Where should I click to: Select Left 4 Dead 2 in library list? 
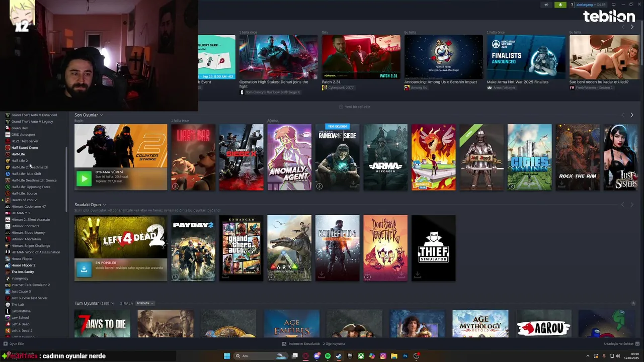(22, 331)
